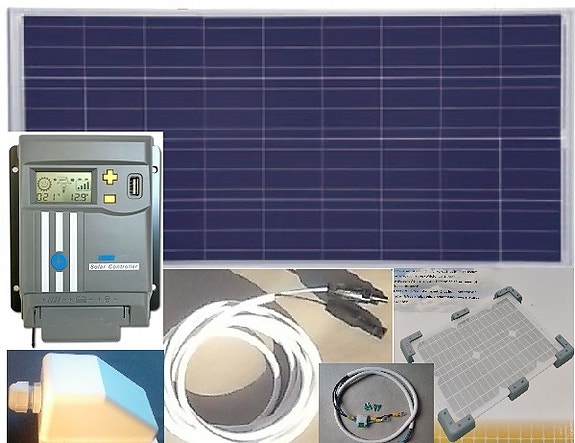The height and width of the screenshot is (443, 575).
Task: Click the battery level bars on LCD
Action: point(83,184)
